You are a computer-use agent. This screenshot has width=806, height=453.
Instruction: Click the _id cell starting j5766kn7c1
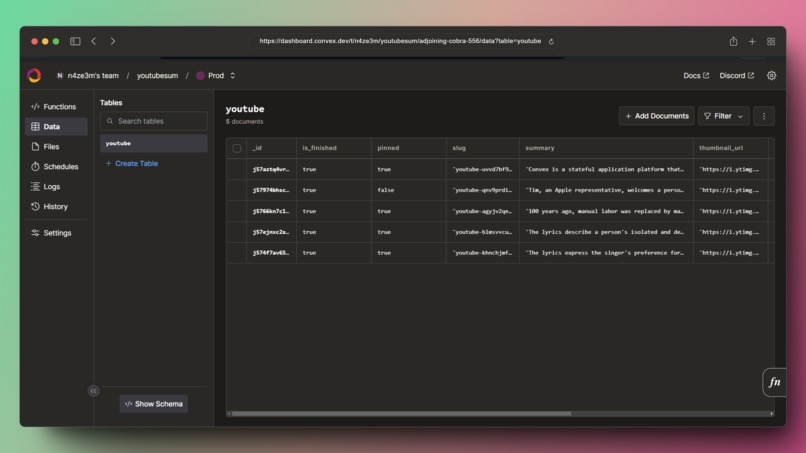271,211
